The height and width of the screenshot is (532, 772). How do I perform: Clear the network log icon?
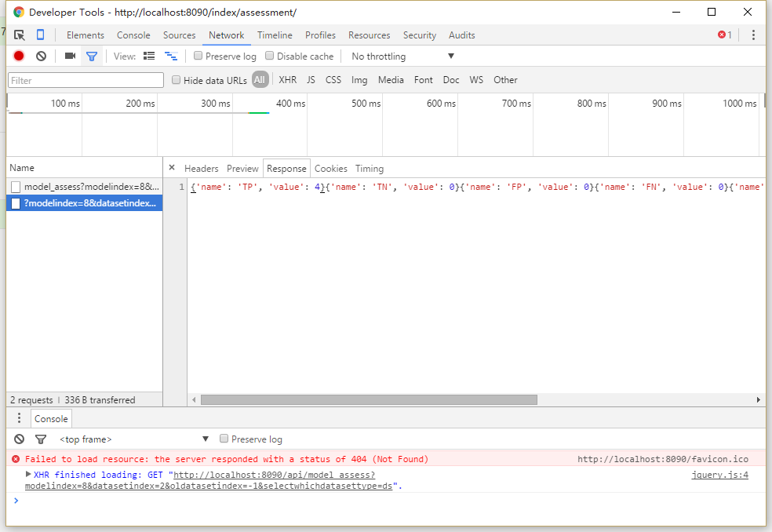(42, 56)
